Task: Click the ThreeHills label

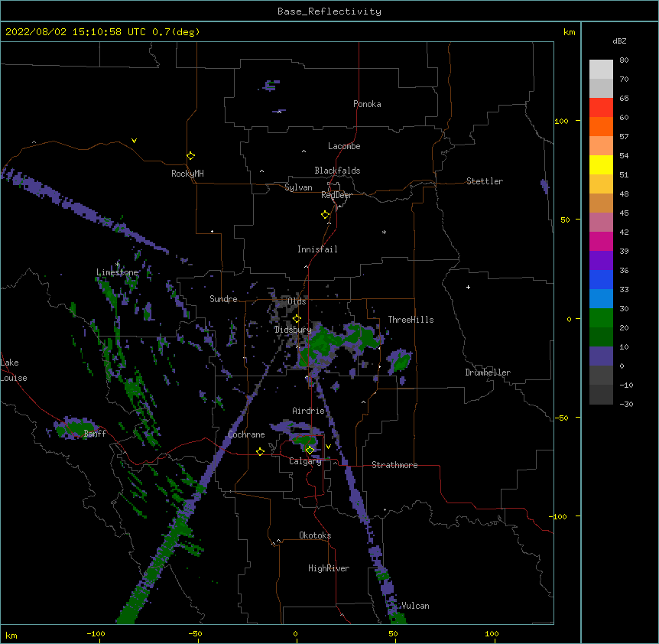Action: click(x=411, y=320)
